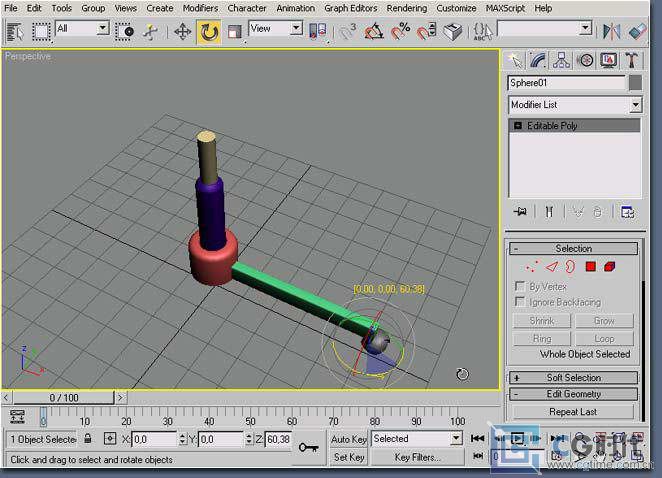Open the Graph Editors menu
This screenshot has height=478, width=662.
click(350, 8)
